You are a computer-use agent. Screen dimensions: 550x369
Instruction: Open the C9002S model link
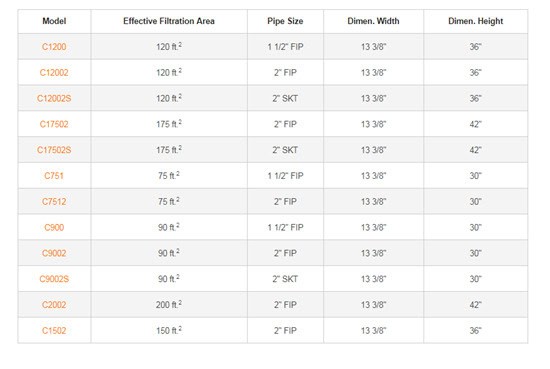(54, 279)
